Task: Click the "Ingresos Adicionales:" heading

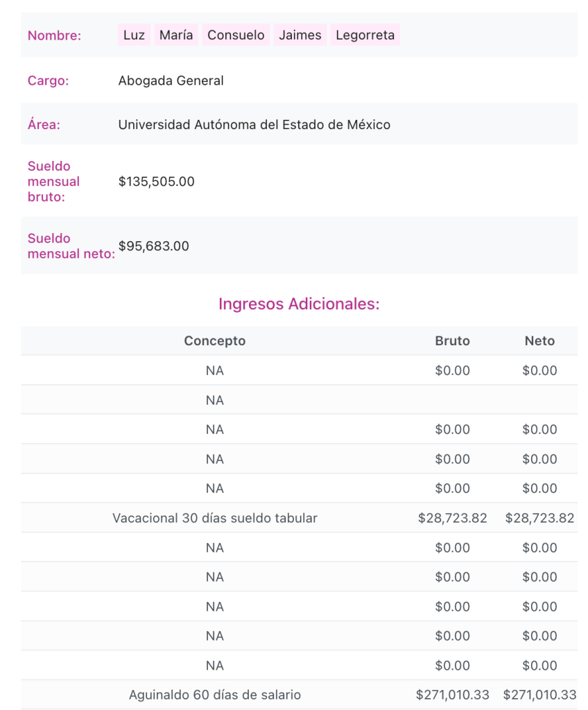Action: click(299, 304)
